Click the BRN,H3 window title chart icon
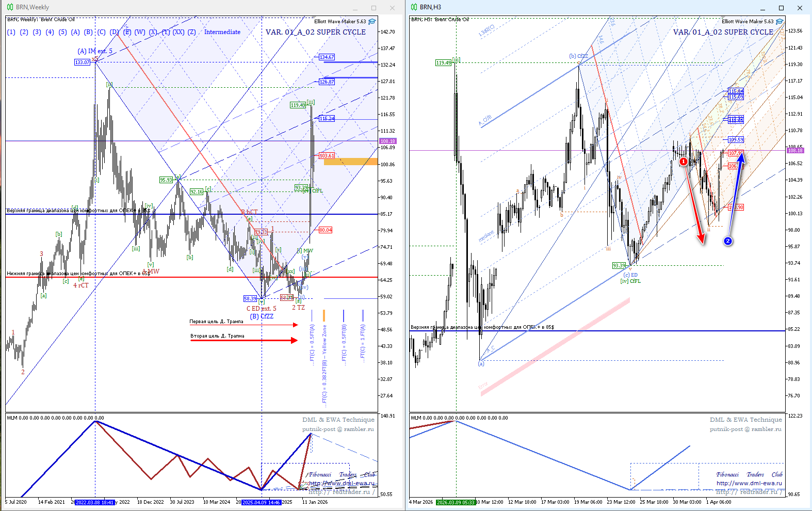This screenshot has height=511, width=812. [414, 7]
